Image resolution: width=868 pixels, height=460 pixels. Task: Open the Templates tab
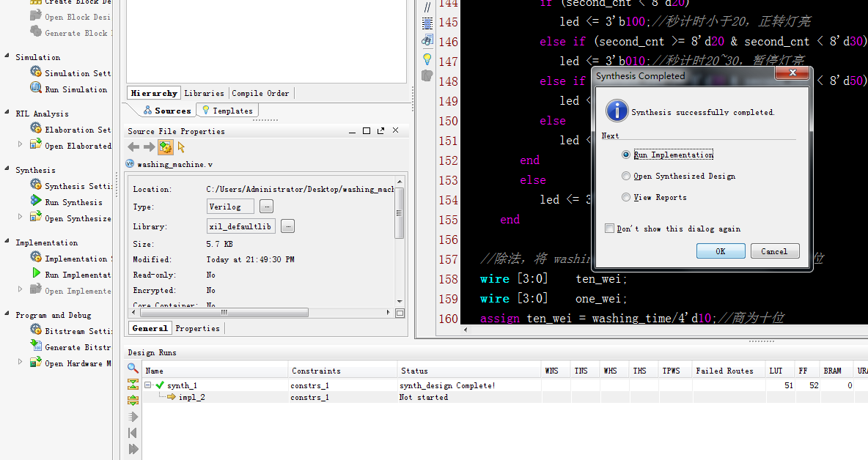point(227,111)
